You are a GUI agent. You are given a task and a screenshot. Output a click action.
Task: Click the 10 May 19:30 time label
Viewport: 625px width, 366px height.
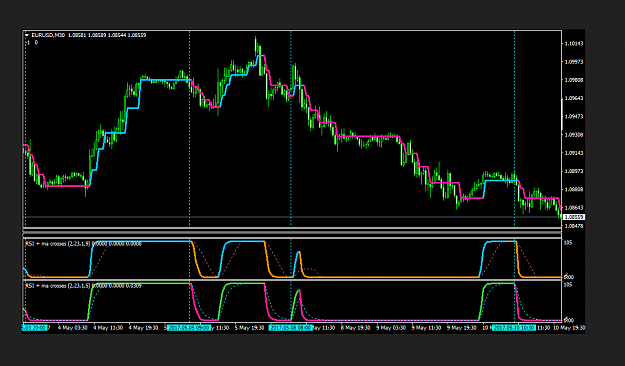click(569, 328)
